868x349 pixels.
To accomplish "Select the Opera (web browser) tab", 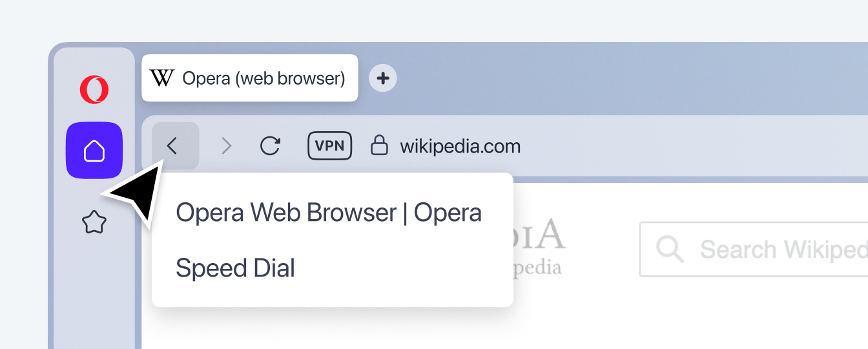I will pyautogui.click(x=250, y=78).
